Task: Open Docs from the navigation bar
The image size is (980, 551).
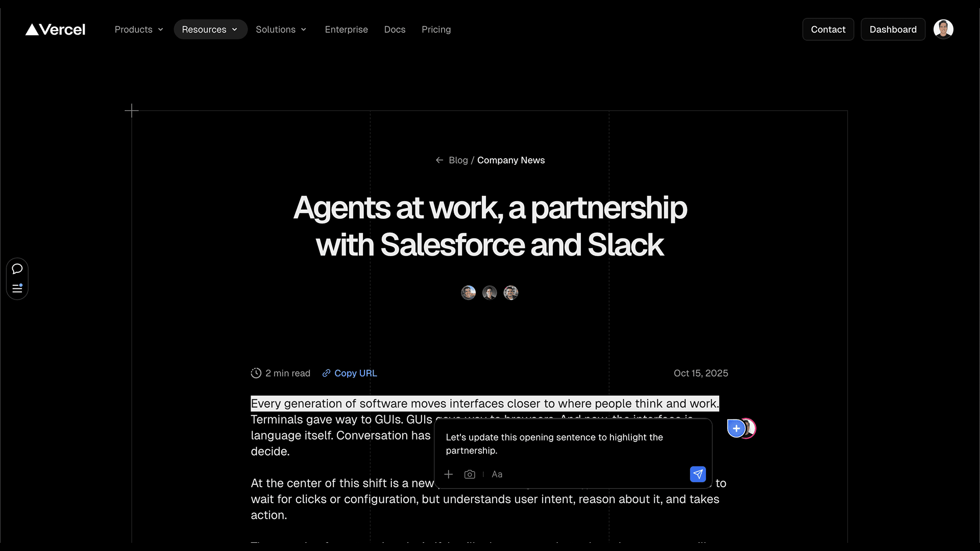Action: (x=395, y=30)
